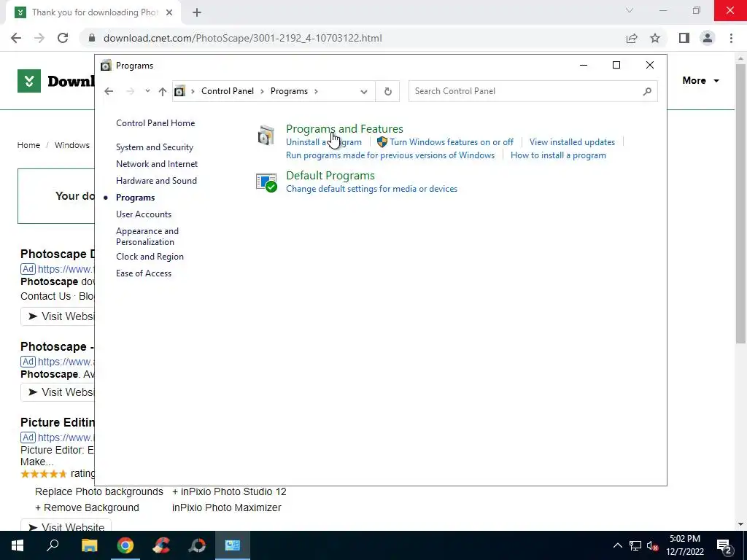Show hidden system tray icons

tap(617, 545)
